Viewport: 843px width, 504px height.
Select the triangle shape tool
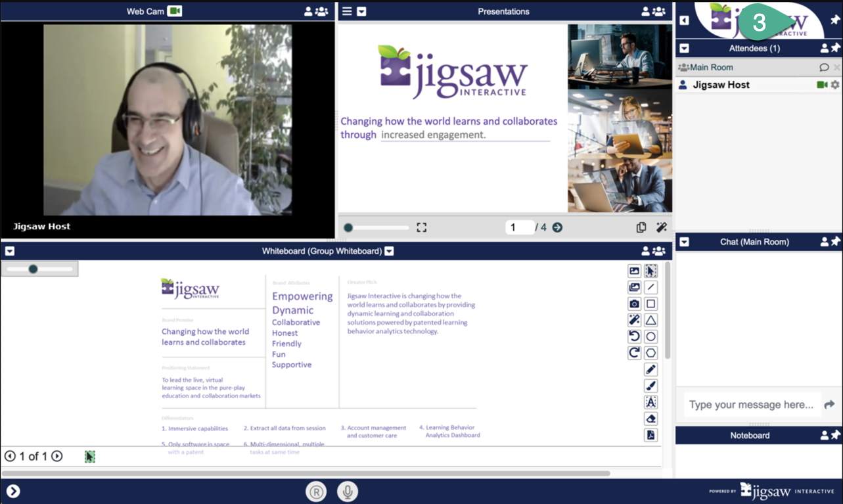click(650, 320)
